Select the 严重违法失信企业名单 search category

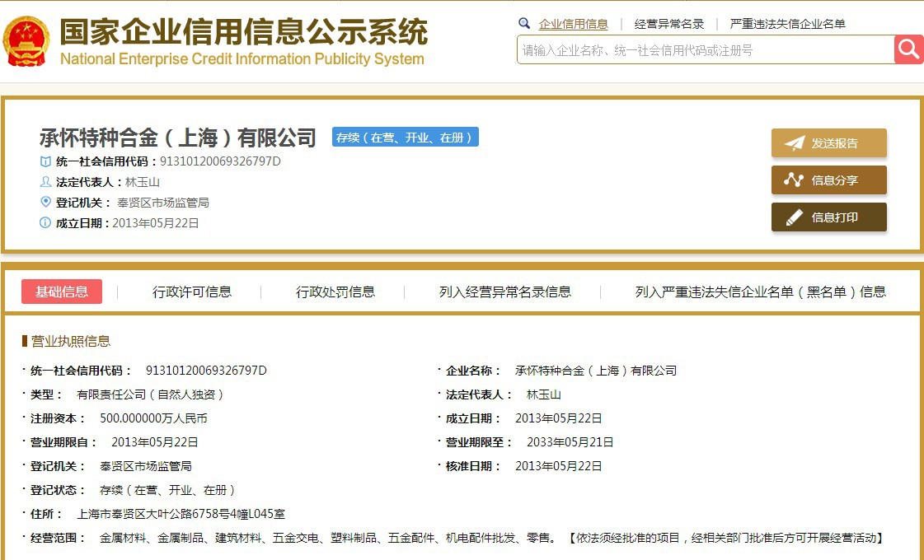787,24
